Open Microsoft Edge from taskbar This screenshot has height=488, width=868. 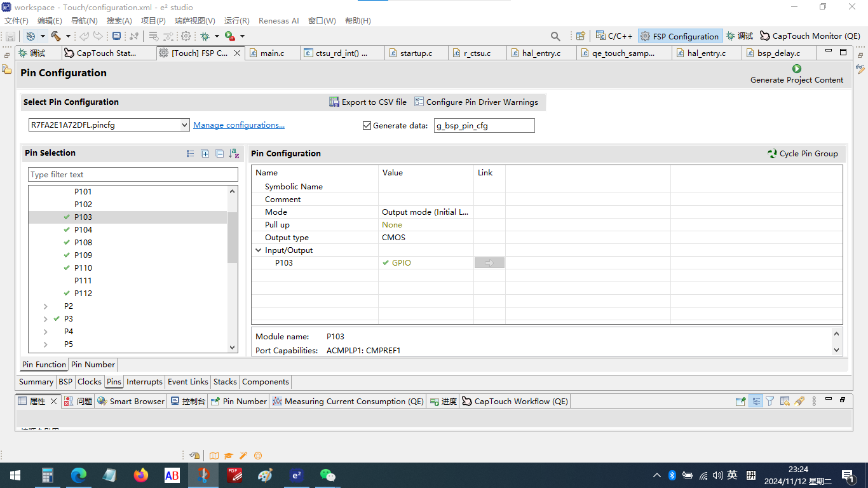tap(79, 475)
